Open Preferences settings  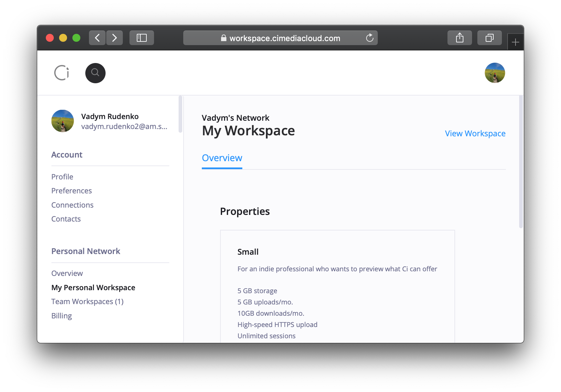pyautogui.click(x=71, y=191)
